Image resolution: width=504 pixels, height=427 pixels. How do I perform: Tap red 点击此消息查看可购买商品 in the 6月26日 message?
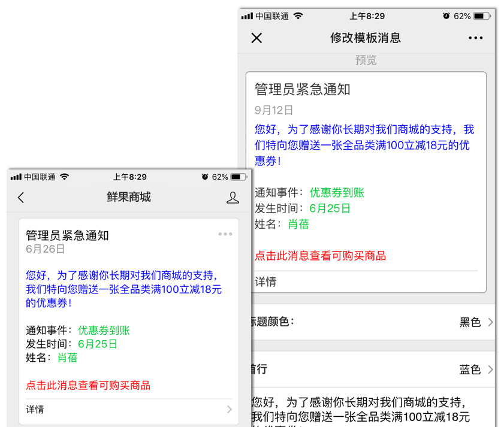click(88, 385)
